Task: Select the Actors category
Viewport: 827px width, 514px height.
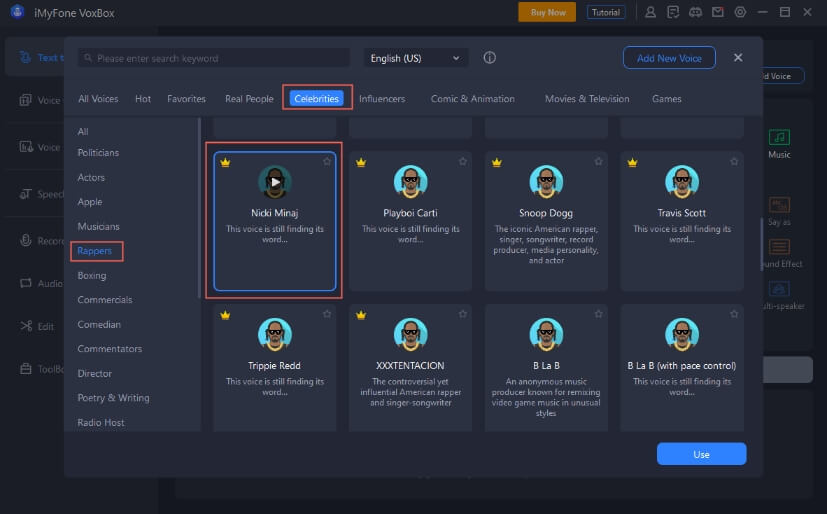Action: pos(91,178)
